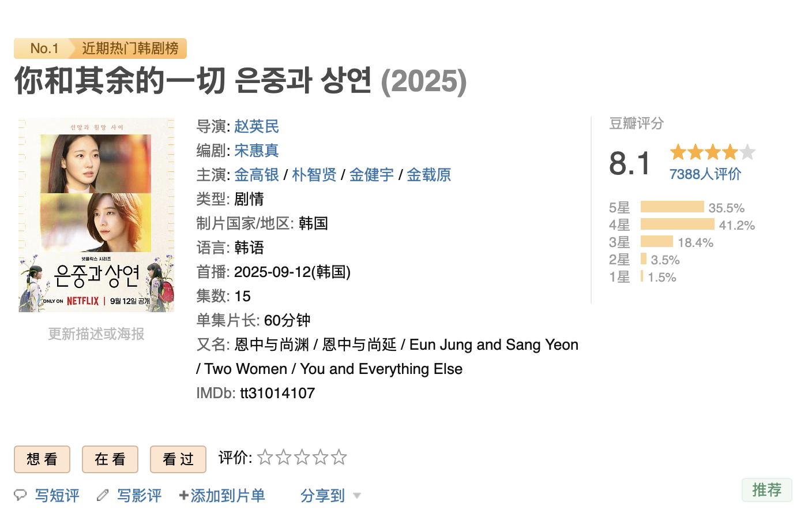
Task: Open the 近期热门韩剧榜 ranking list
Action: pos(130,48)
